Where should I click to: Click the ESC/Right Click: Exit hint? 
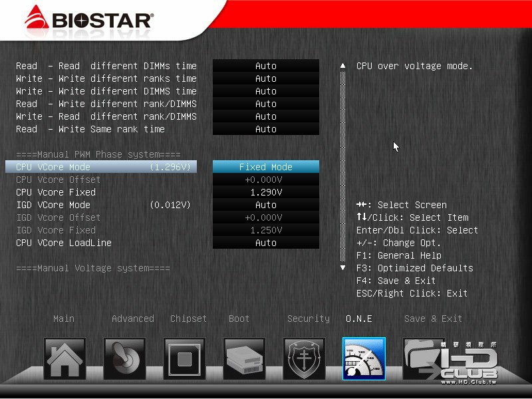(x=412, y=293)
